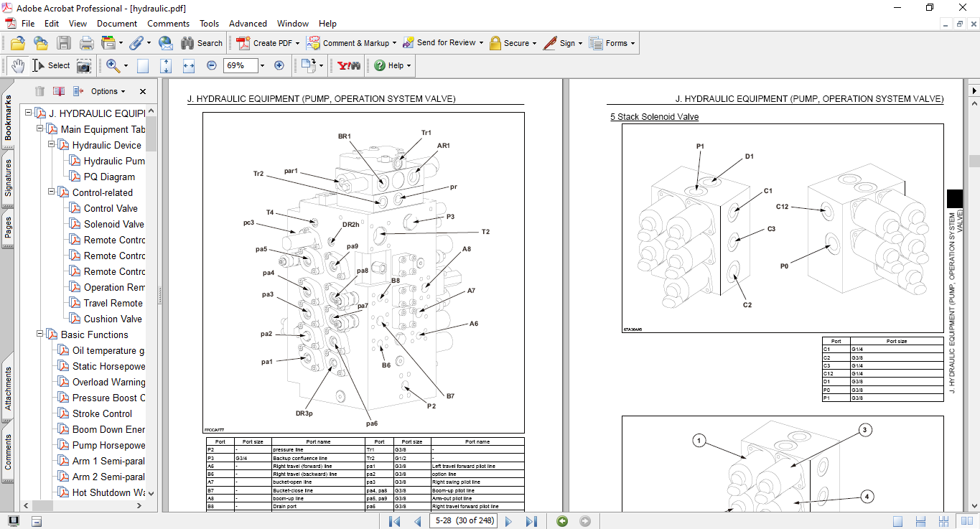Click the Print icon in toolbar

[86, 43]
